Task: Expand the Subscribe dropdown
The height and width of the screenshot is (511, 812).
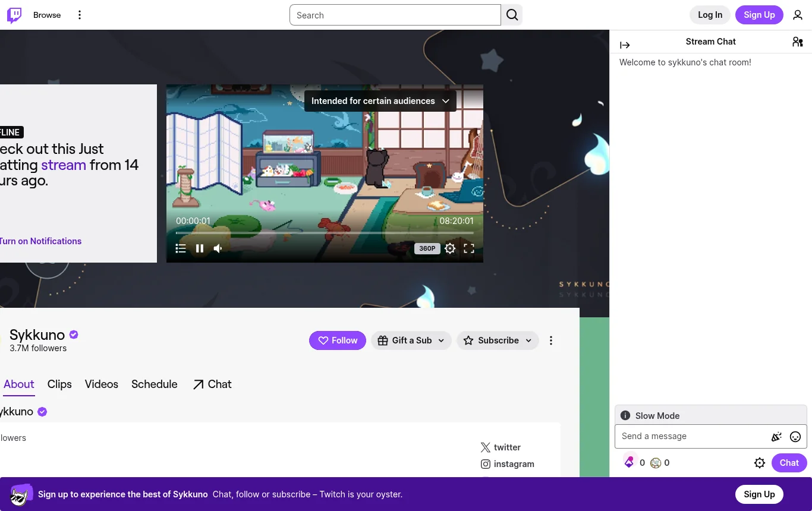Action: 498,340
